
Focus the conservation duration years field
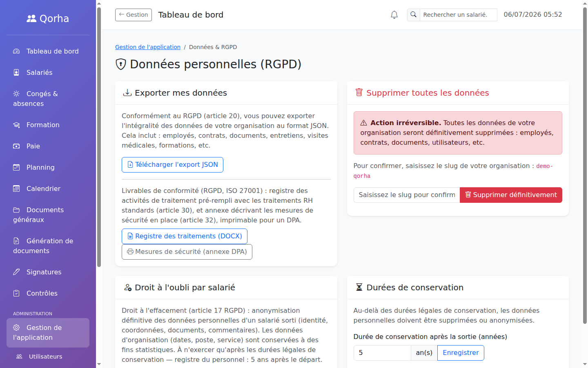pos(382,353)
